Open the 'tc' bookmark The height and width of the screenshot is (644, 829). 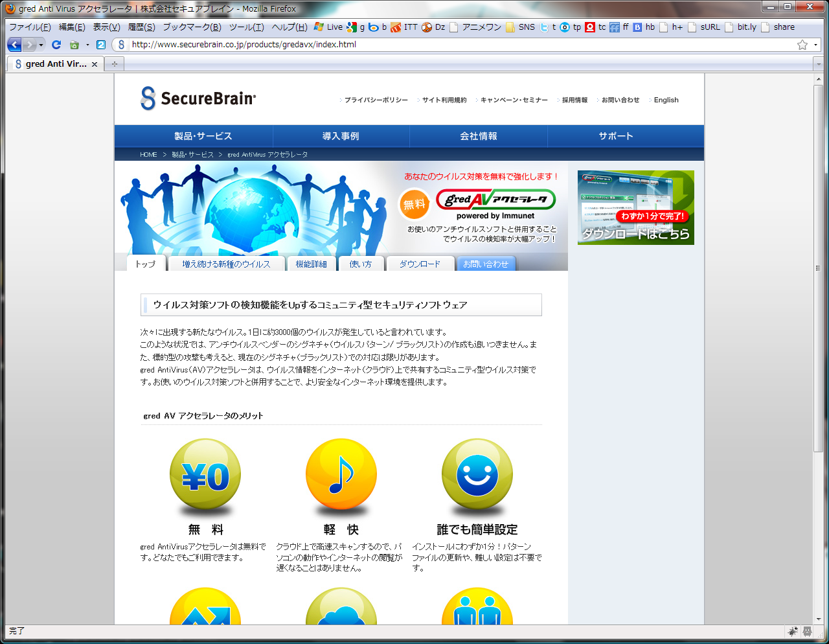coord(595,27)
